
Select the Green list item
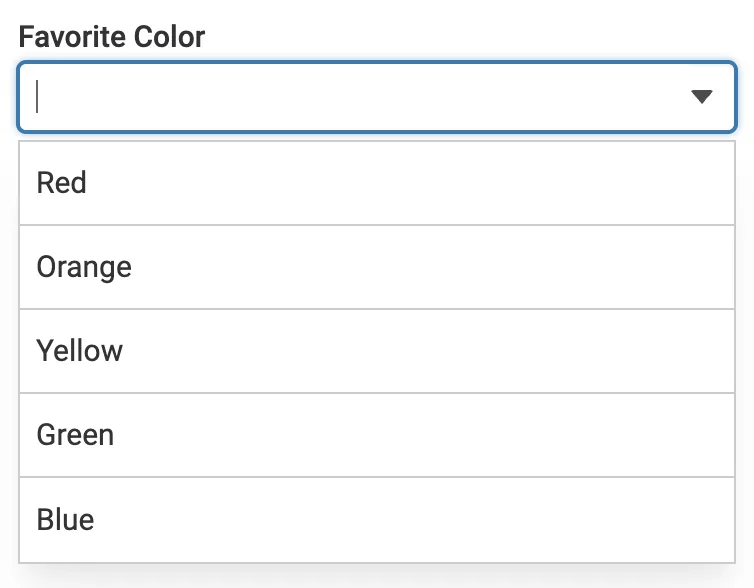click(377, 435)
